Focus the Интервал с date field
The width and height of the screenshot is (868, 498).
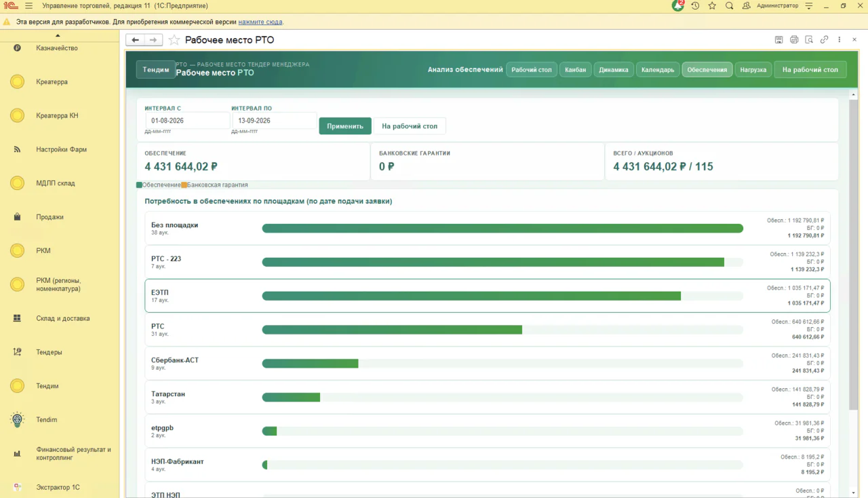click(187, 121)
